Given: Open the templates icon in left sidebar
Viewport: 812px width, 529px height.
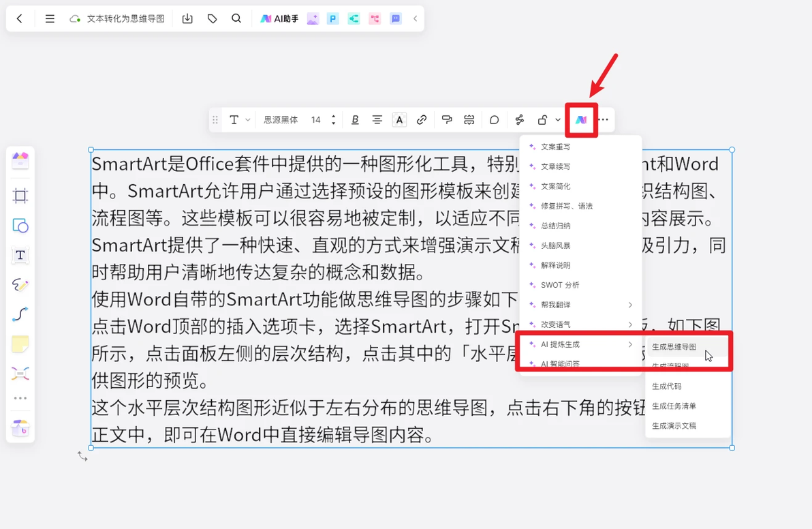Looking at the screenshot, I should point(20,160).
